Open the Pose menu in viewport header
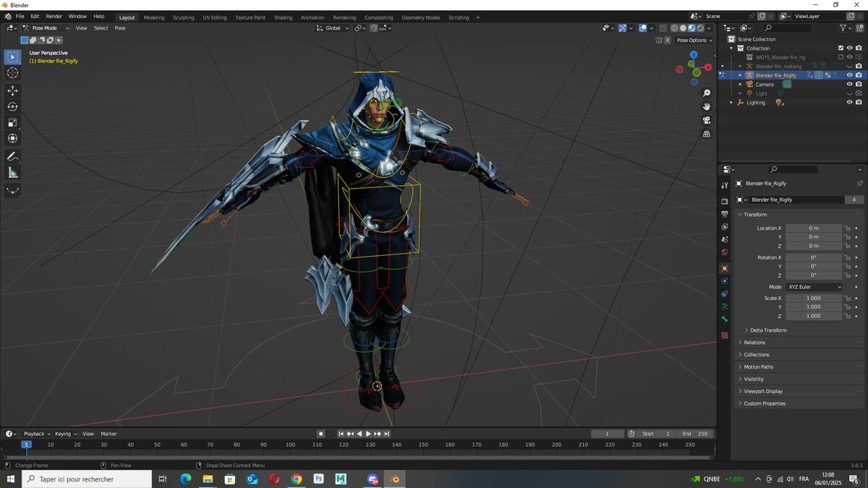 (x=120, y=28)
